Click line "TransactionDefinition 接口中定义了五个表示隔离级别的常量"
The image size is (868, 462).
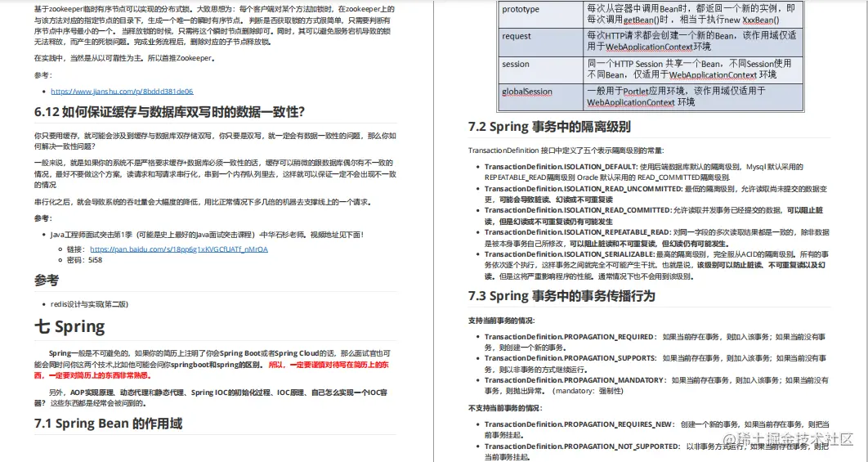click(x=566, y=150)
